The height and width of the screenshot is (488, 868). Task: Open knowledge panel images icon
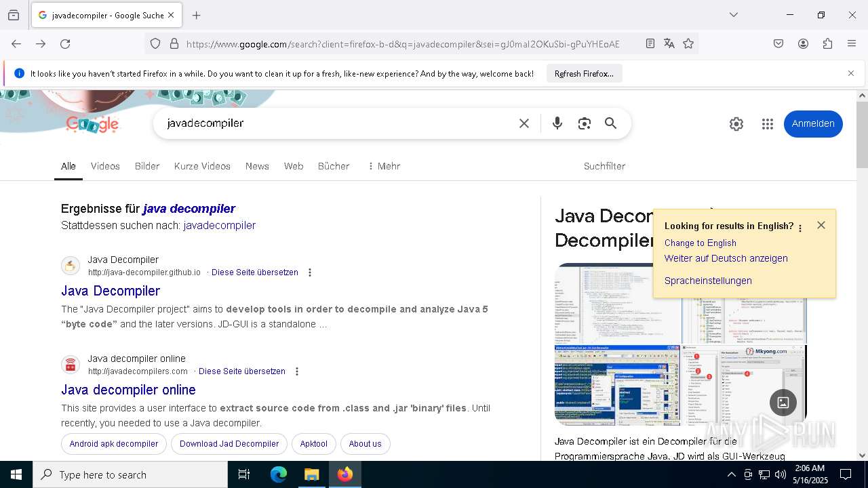[x=783, y=402]
